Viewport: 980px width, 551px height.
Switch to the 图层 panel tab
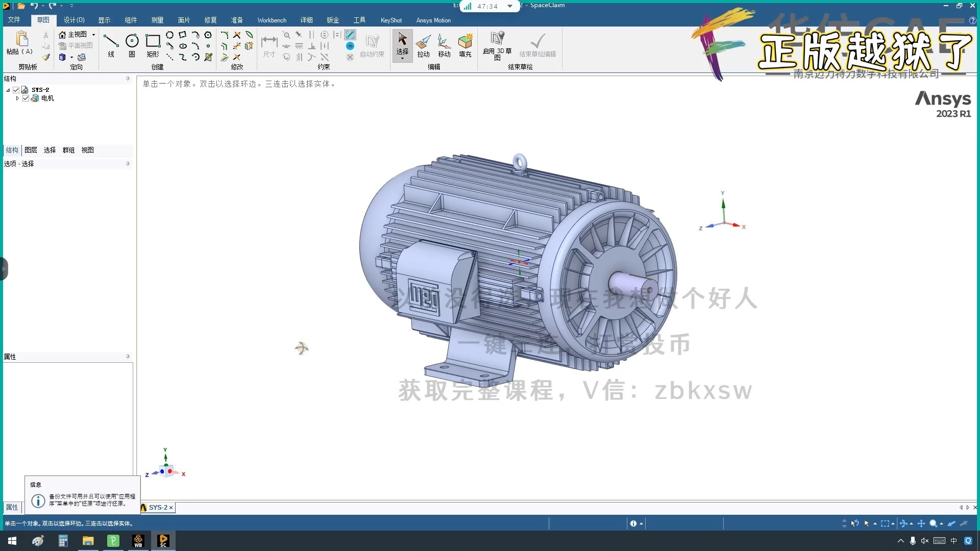click(x=31, y=150)
